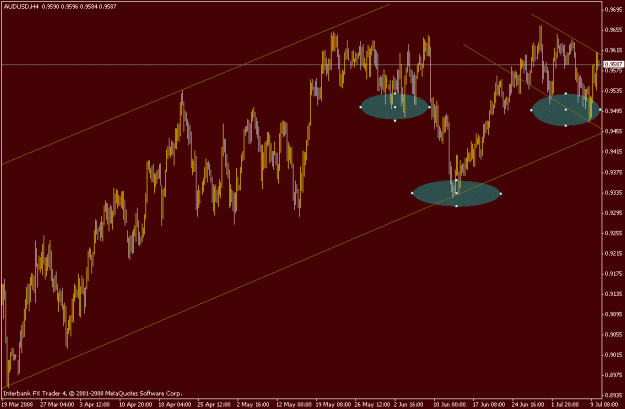Image resolution: width=625 pixels, height=409 pixels.
Task: Click the 0.9655 price scale label
Action: 614,30
